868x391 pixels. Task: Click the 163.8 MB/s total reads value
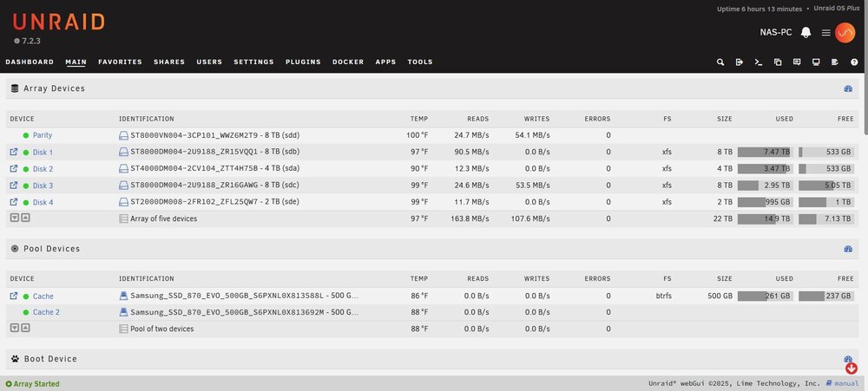click(x=470, y=218)
